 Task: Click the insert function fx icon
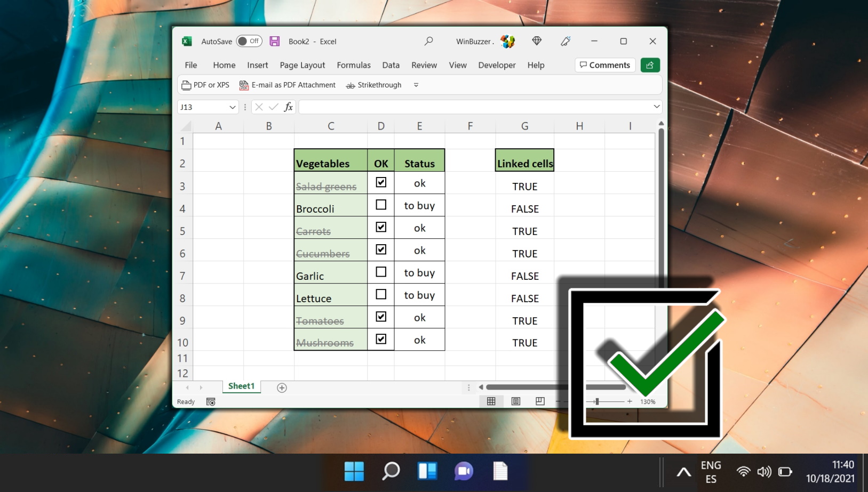[289, 107]
